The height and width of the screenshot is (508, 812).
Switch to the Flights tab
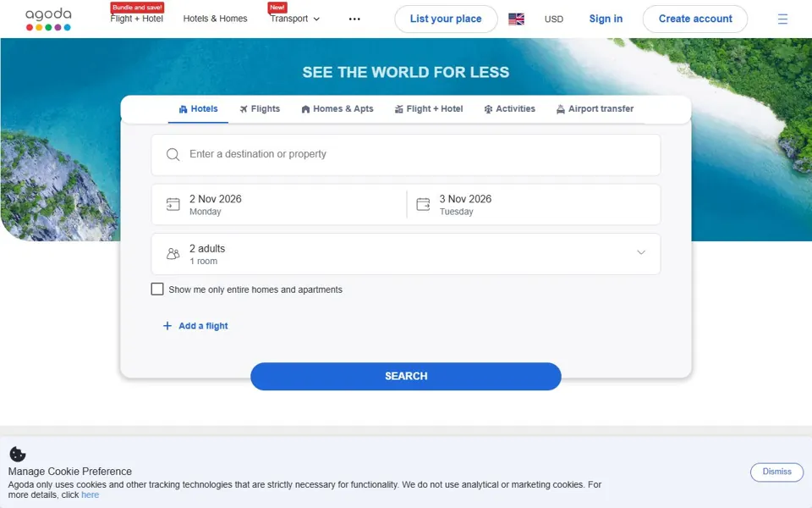click(260, 109)
